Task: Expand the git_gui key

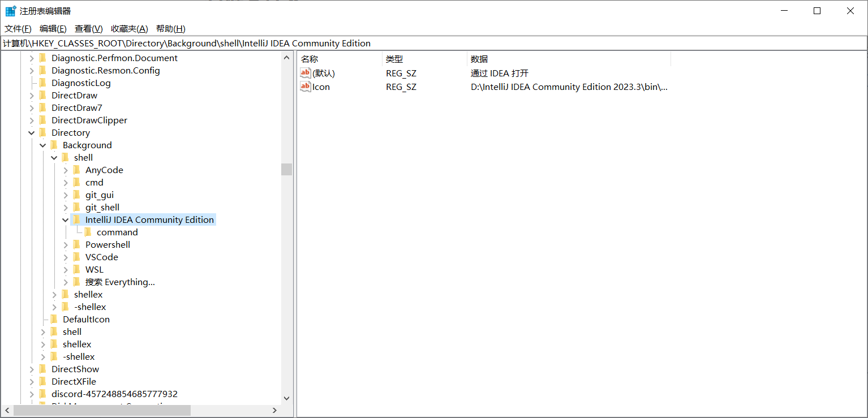Action: (x=66, y=195)
